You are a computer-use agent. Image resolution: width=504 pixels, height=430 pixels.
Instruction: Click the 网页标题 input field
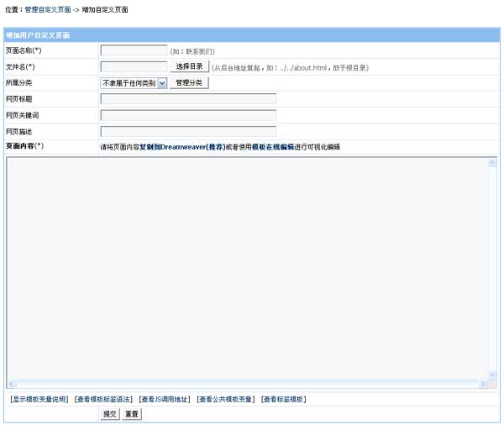tap(188, 99)
